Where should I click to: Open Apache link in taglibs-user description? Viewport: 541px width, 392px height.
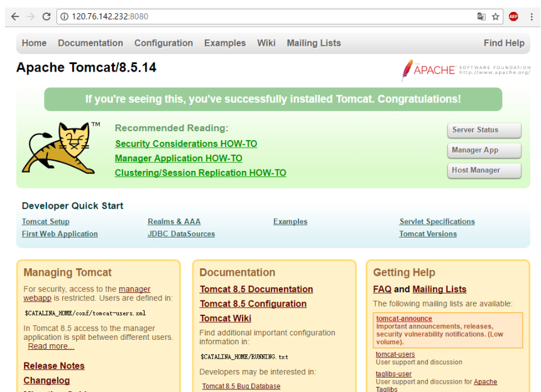[x=486, y=382]
